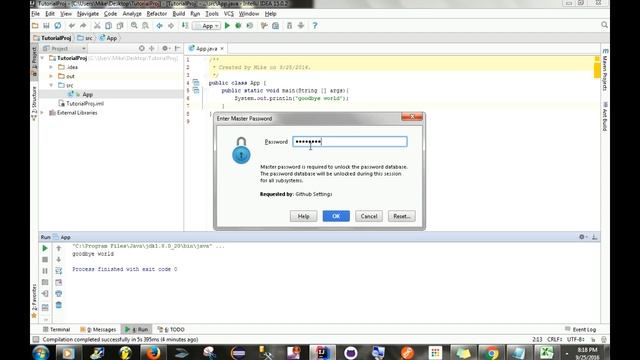Open the Terminal tool window tab
Screen dimensions: 640x360
click(56, 329)
